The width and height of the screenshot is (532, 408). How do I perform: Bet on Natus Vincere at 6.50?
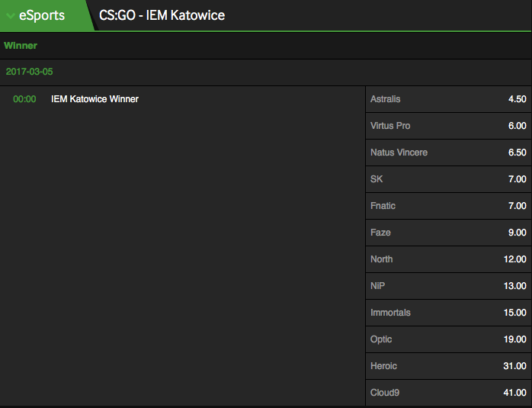(448, 153)
